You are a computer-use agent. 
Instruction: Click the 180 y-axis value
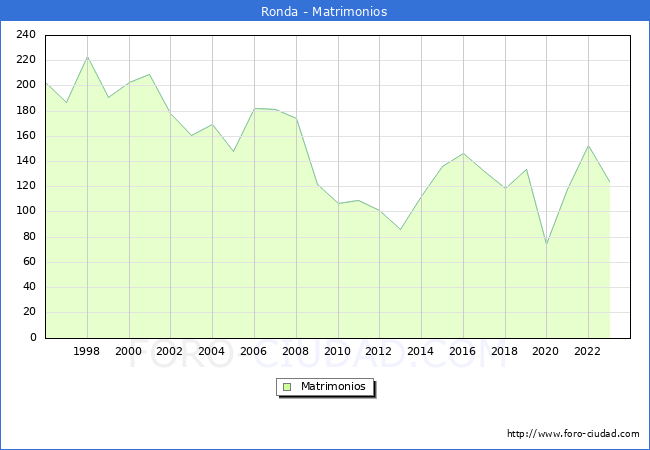point(26,111)
